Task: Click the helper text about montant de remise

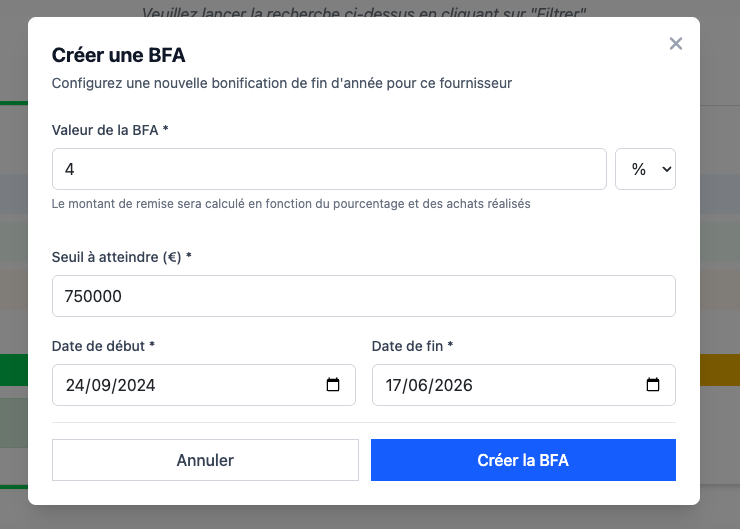Action: pyautogui.click(x=290, y=204)
